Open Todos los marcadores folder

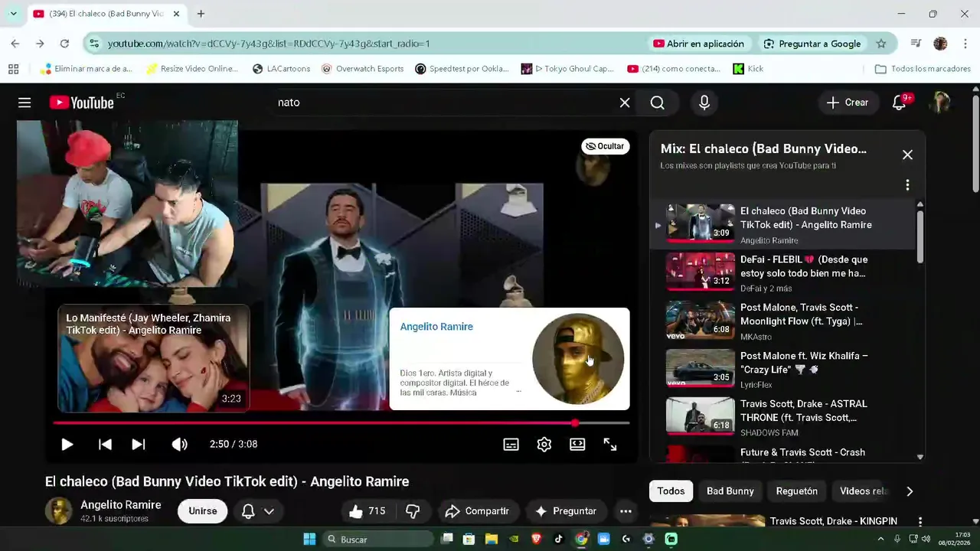click(923, 69)
